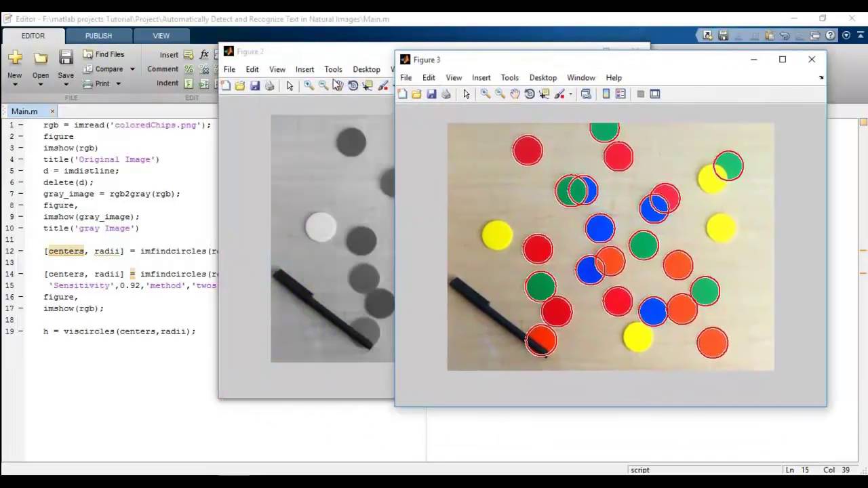Select Brush data tool in Figure 3
The width and height of the screenshot is (868, 488).
pyautogui.click(x=559, y=94)
